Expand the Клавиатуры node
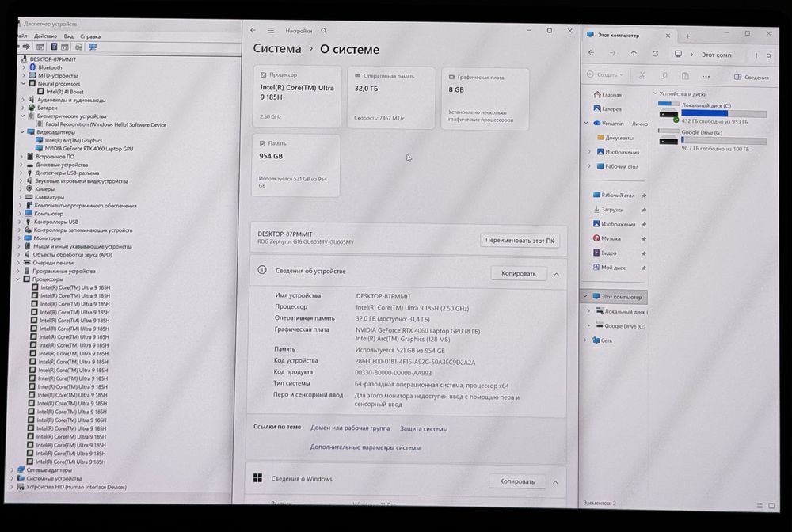 point(21,197)
